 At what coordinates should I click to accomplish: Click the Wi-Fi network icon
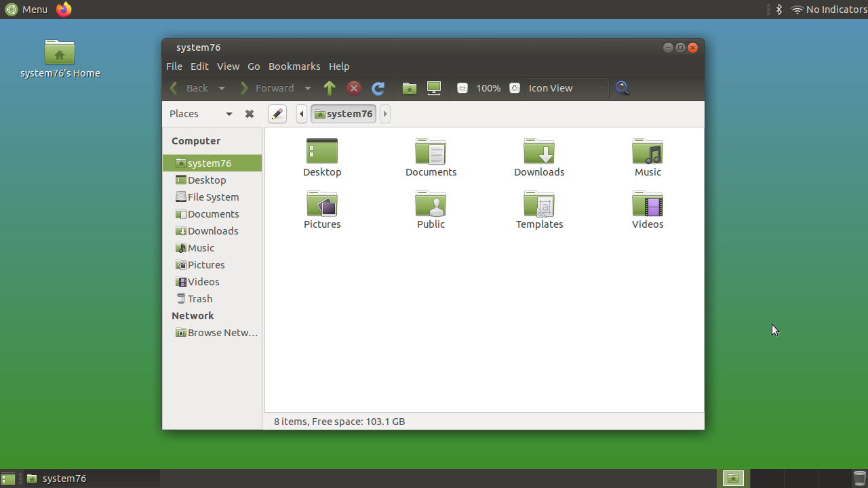tap(795, 9)
